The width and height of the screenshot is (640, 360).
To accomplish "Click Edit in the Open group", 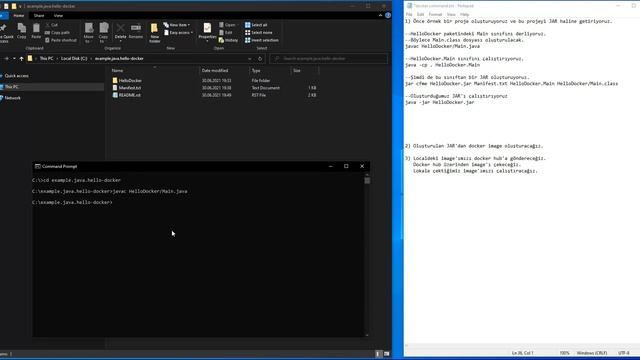I will pyautogui.click(x=226, y=33).
